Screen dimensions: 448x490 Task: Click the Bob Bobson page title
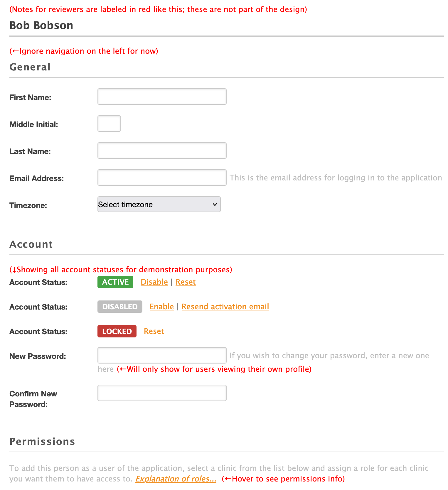(41, 25)
